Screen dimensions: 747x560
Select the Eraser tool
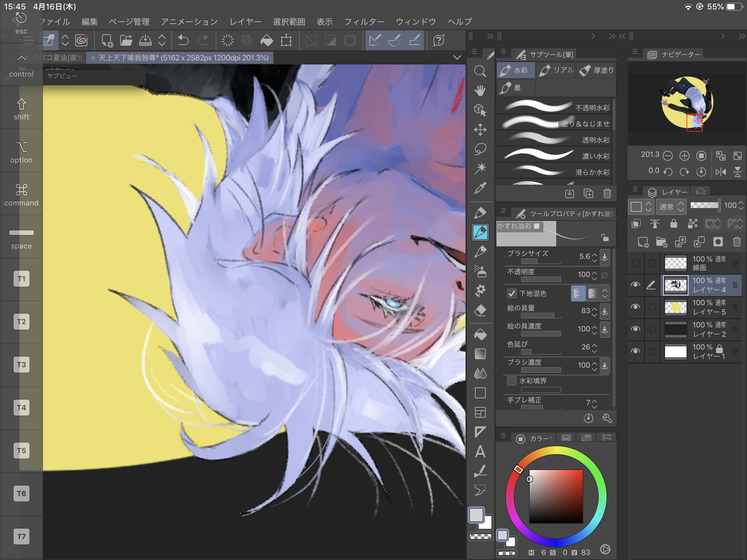coord(480,310)
